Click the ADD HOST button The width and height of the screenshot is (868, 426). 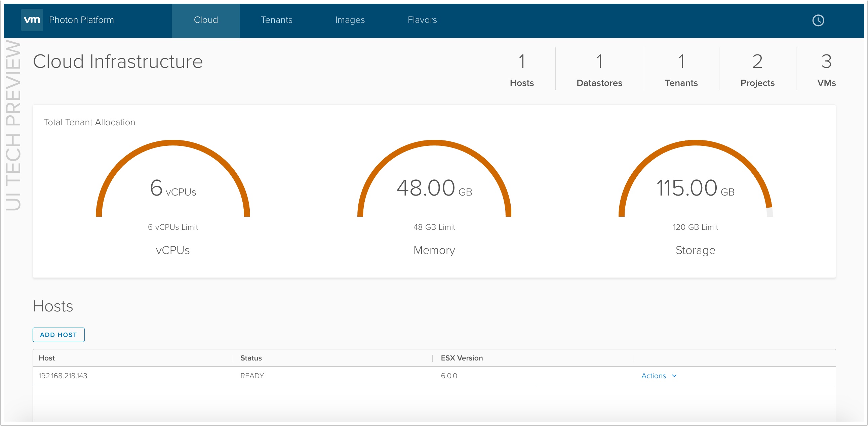58,335
